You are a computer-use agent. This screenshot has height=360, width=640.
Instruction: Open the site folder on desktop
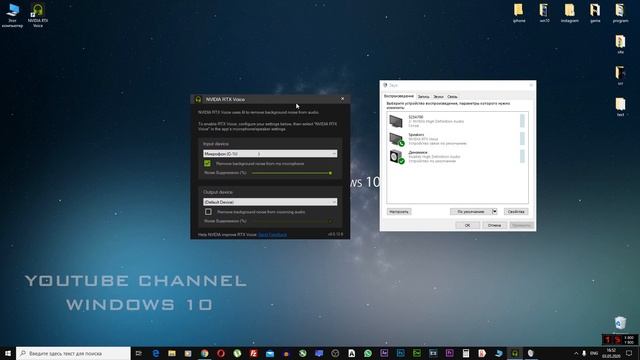tap(620, 44)
